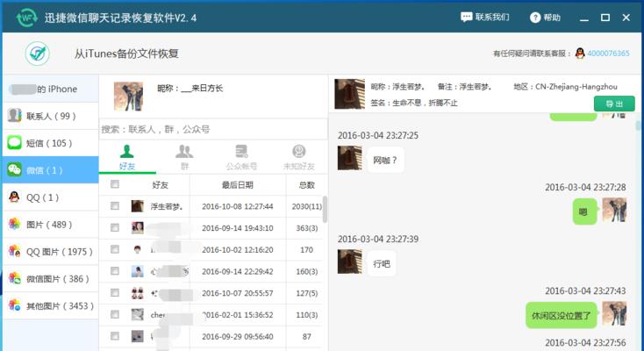644x351 pixels.
Task: Click the 导出 export button
Action: pyautogui.click(x=614, y=104)
